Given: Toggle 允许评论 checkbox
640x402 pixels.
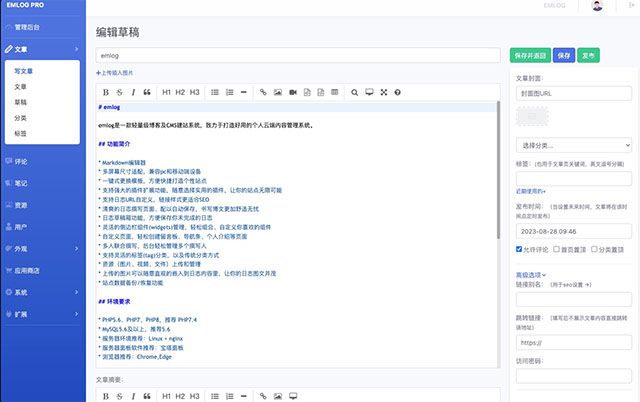Looking at the screenshot, I should pos(519,249).
